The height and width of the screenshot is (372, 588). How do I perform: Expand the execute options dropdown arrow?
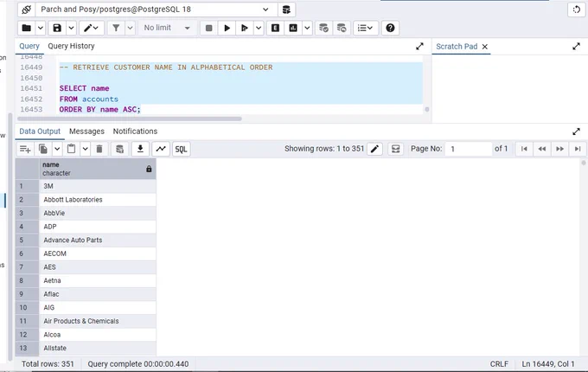(259, 28)
